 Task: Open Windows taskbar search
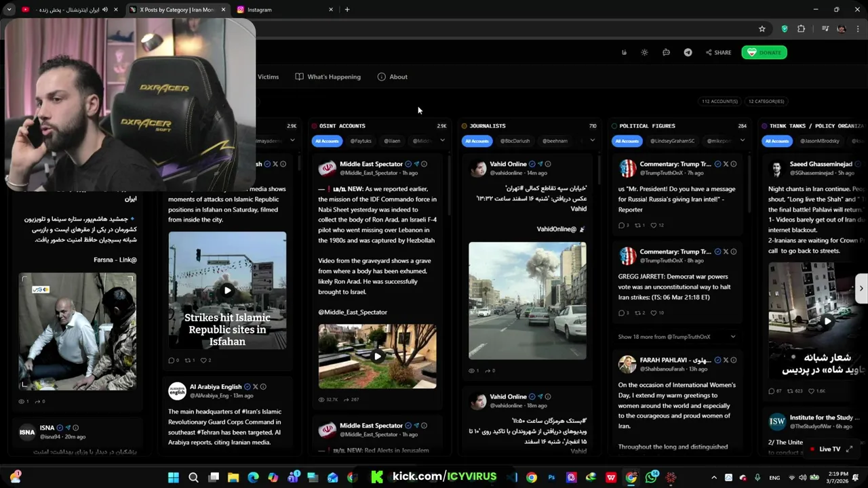click(193, 478)
